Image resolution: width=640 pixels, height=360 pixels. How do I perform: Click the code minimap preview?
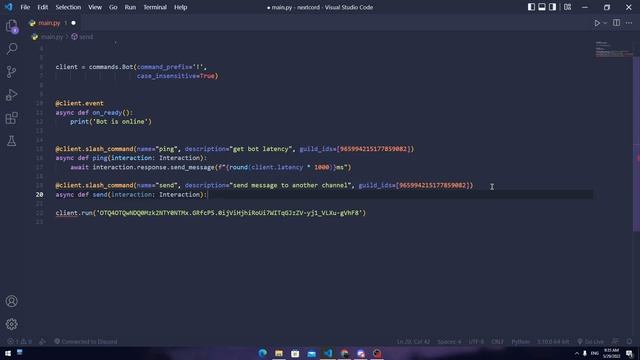click(613, 49)
